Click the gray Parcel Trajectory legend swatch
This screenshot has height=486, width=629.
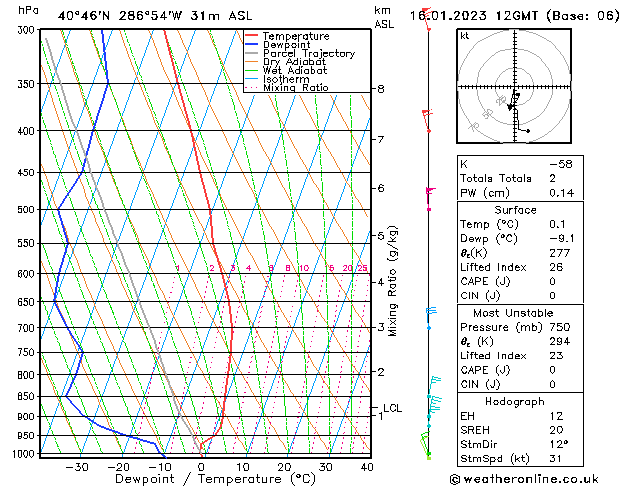coord(251,53)
